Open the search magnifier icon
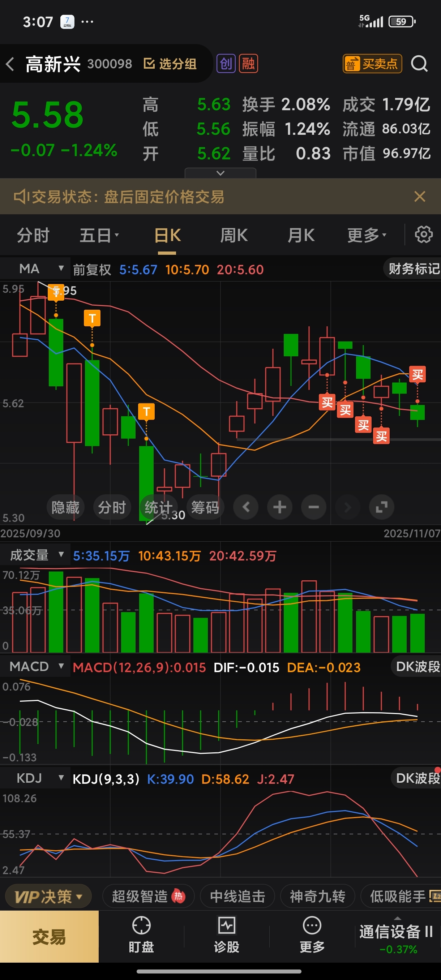441x980 pixels. coord(419,64)
